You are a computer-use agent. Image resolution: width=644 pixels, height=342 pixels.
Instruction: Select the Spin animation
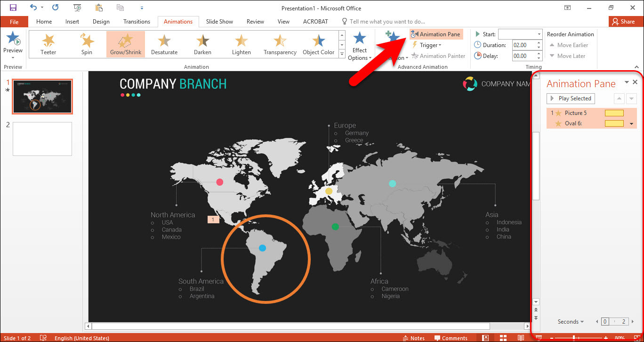[x=87, y=44]
